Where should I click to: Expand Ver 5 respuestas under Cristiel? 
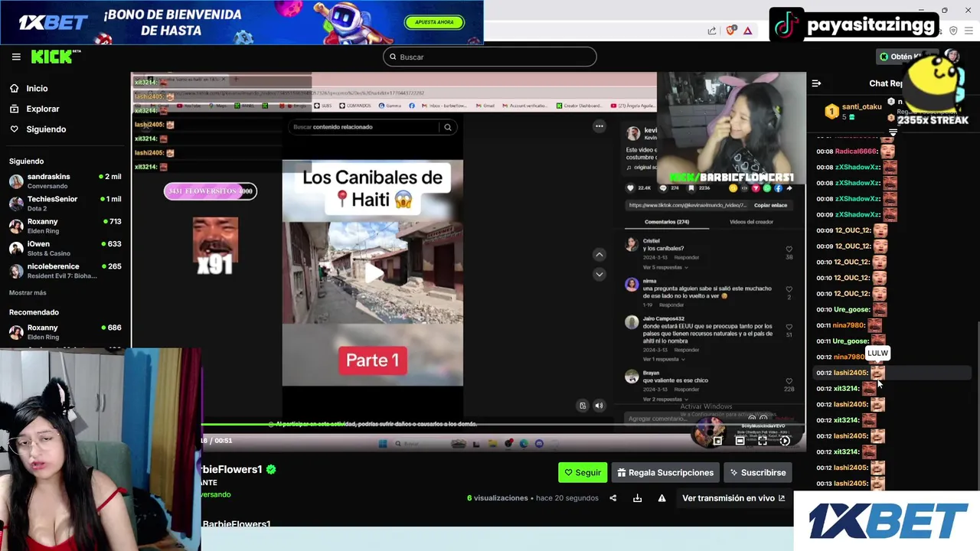(665, 268)
